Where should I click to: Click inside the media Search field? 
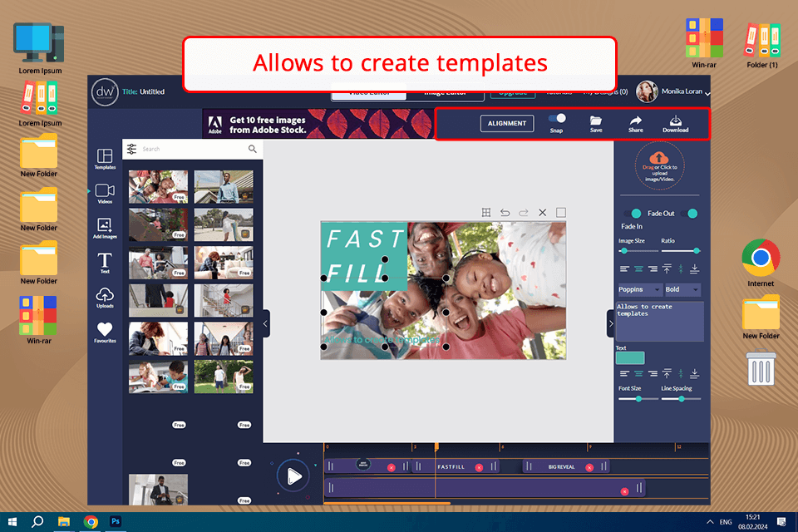point(194,149)
